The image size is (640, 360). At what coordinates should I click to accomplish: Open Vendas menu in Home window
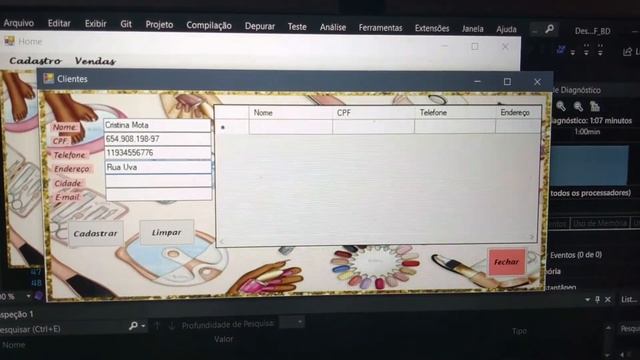point(95,61)
